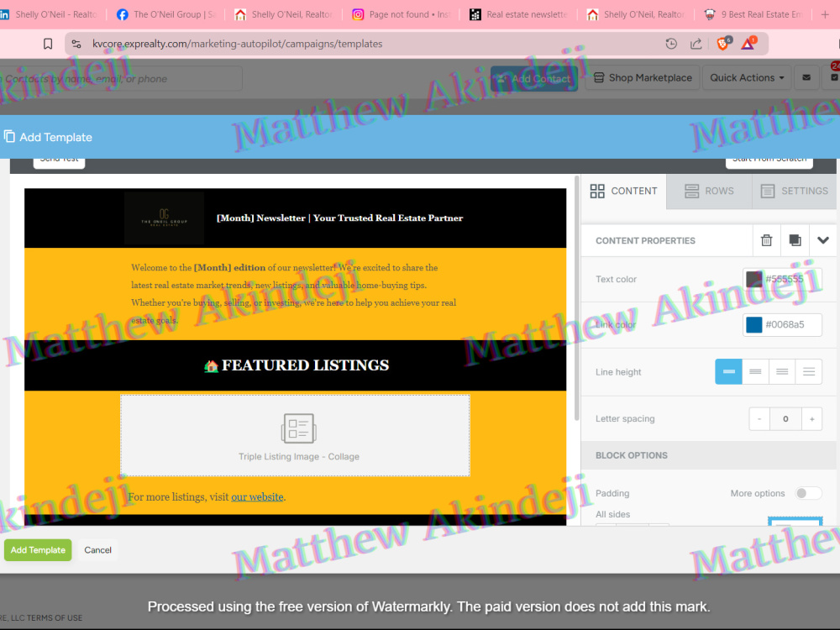This screenshot has width=840, height=630.
Task: Open Instagram Page not found browser tab
Action: click(402, 14)
